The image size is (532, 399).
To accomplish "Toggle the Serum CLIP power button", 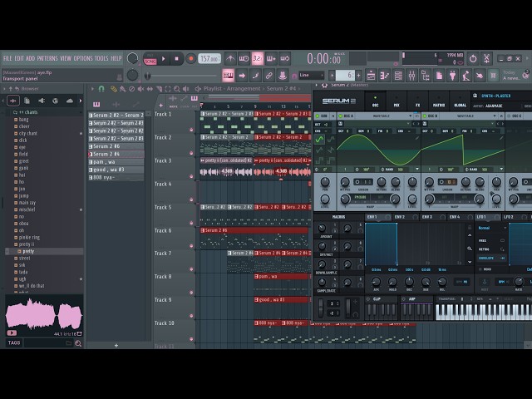I will pos(368,299).
